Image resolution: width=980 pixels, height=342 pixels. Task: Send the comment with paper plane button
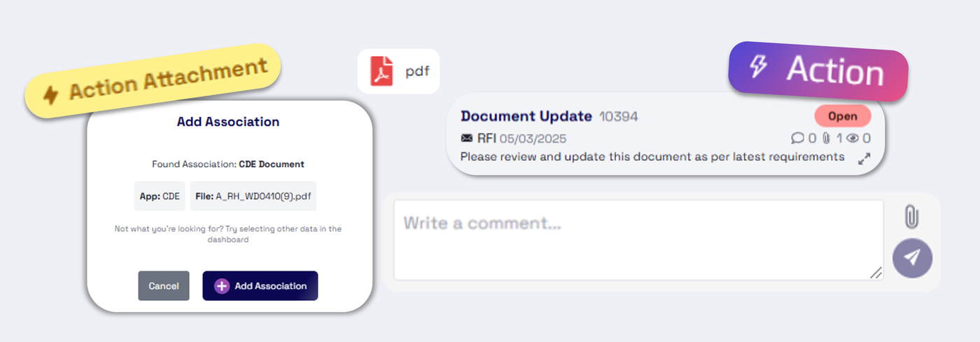coord(912,258)
